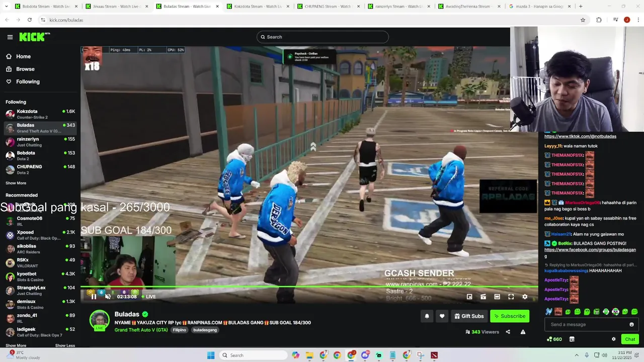
Task: Go to Home in sidebar
Action: pos(18,56)
